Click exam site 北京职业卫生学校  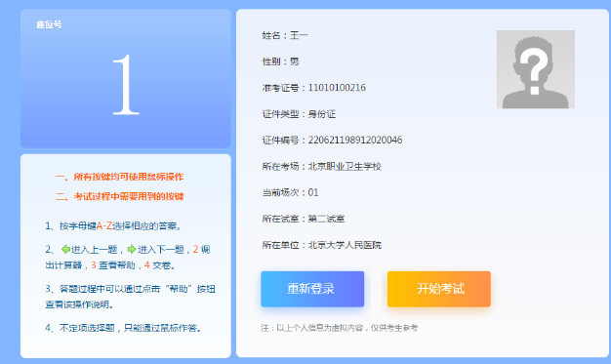point(345,167)
